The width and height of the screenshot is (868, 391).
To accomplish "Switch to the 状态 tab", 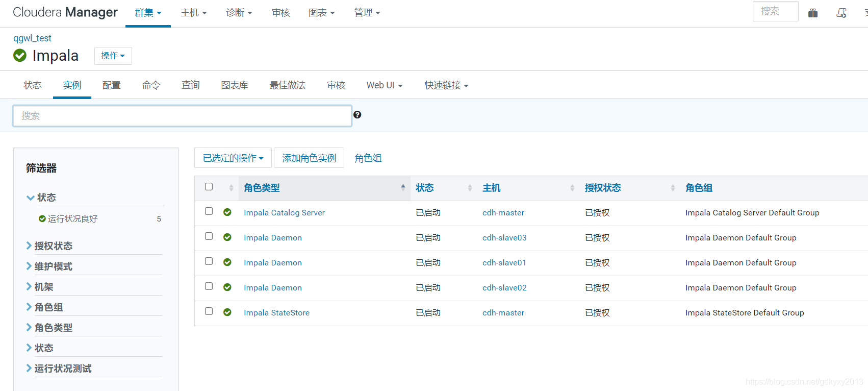I will pos(33,85).
